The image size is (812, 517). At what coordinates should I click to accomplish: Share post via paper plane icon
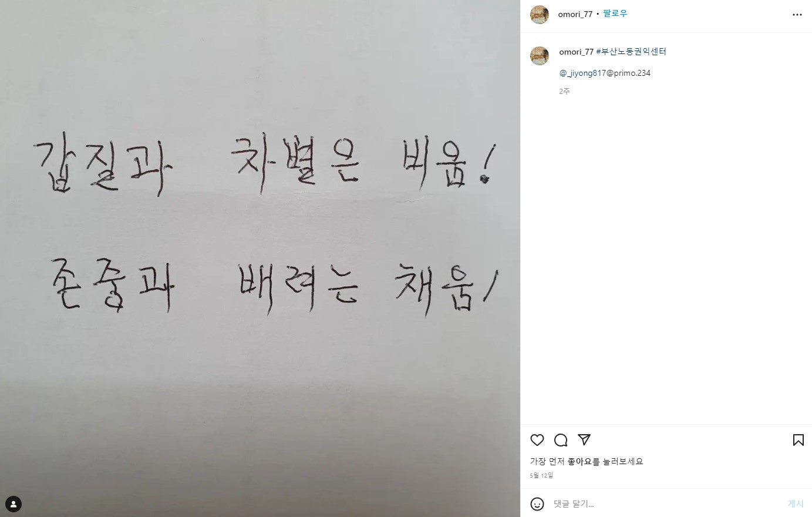pos(584,440)
